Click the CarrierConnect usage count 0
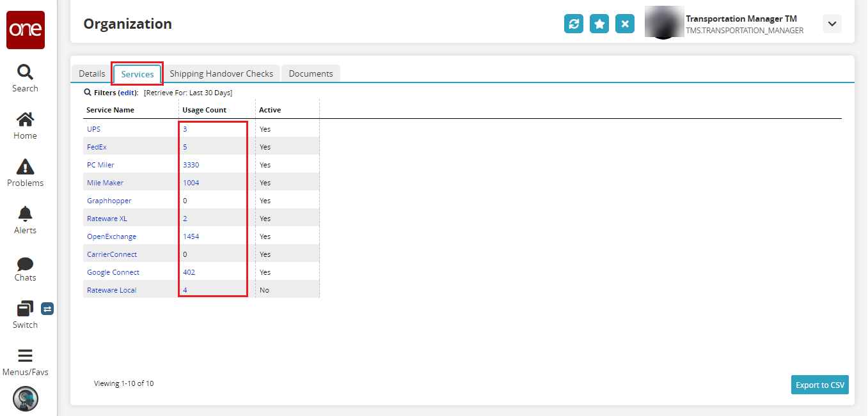The image size is (868, 416). [185, 254]
